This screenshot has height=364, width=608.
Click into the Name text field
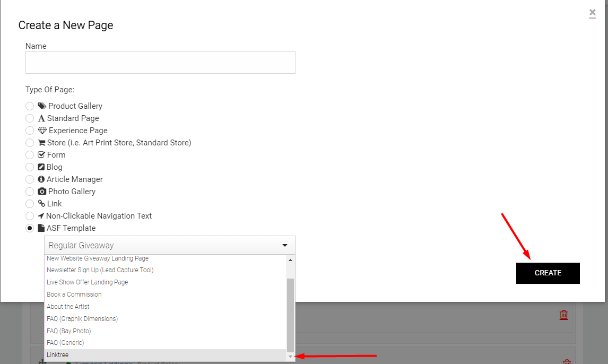(160, 63)
